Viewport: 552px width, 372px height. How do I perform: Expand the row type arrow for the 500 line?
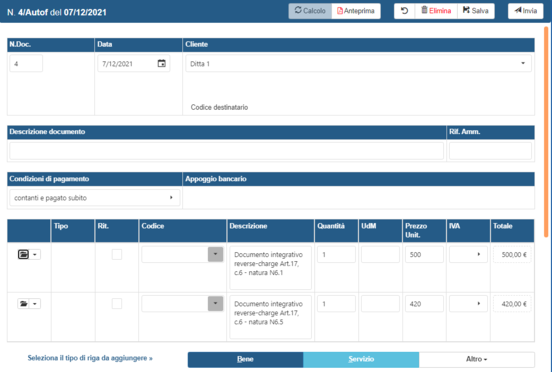(35, 254)
